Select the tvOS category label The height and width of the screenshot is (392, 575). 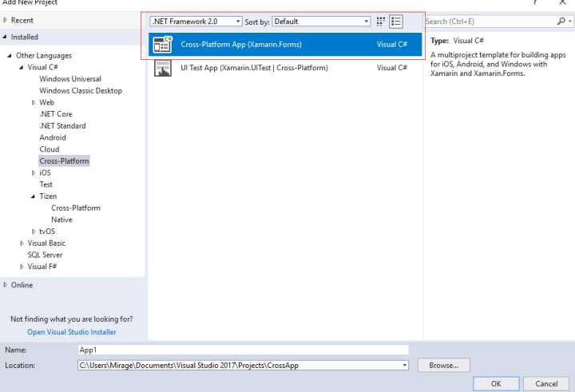(47, 232)
